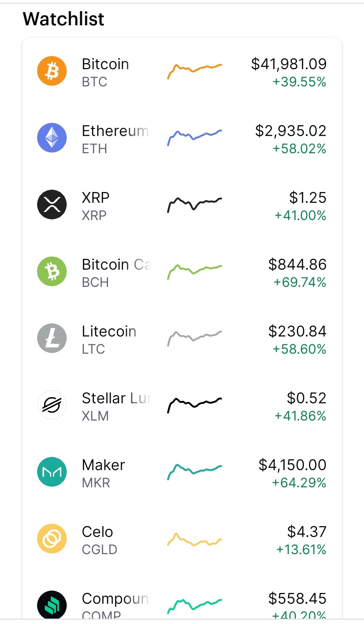
Task: Select the XRP price $1.25
Action: (x=308, y=197)
